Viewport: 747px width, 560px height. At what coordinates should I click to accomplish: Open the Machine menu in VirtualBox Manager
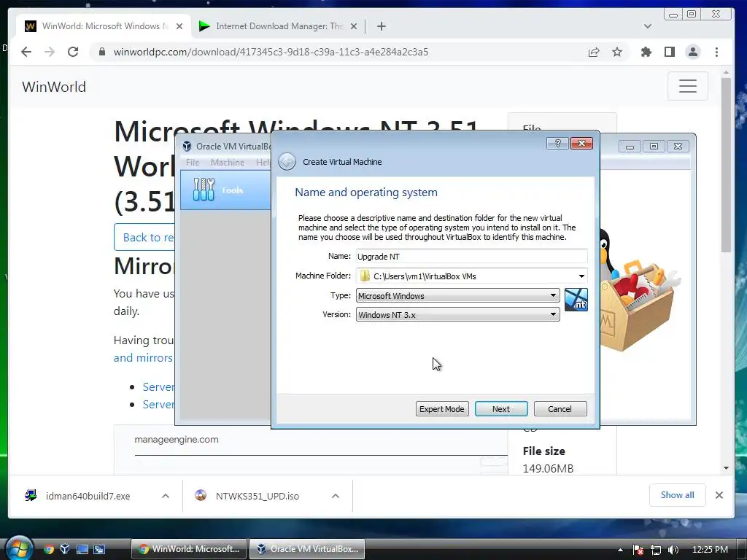point(228,163)
